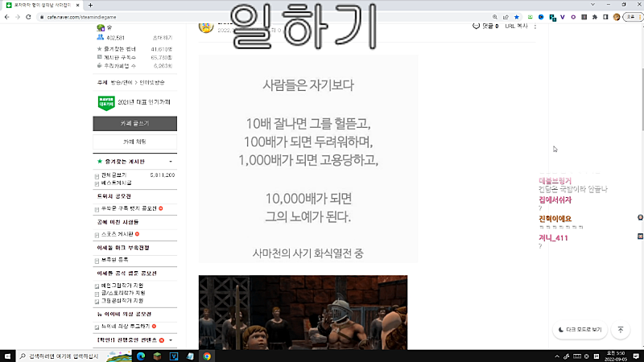
Task: Open Chrome icon in the taskbar
Action: tap(207, 356)
